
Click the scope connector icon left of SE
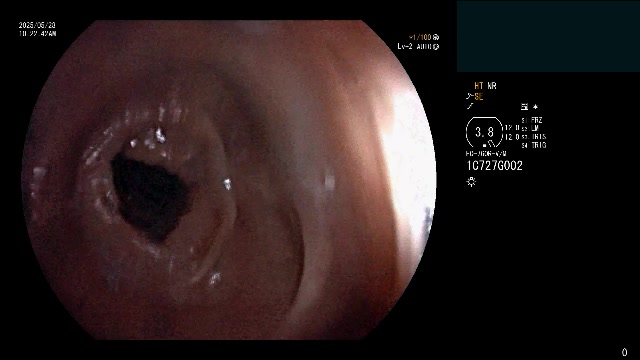469,96
